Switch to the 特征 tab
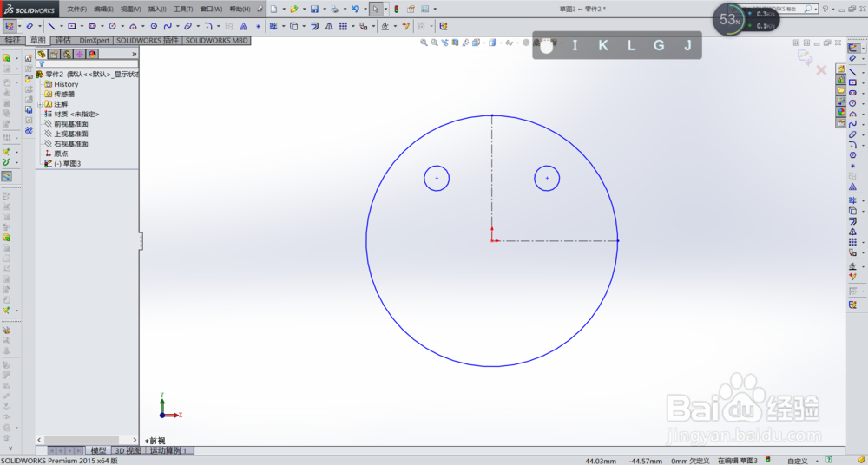868x465 pixels. point(13,41)
